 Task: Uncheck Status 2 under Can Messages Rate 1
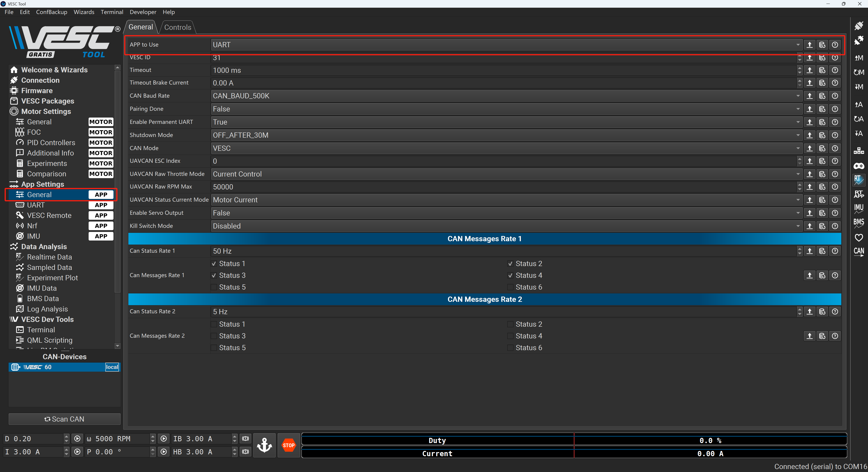click(510, 264)
